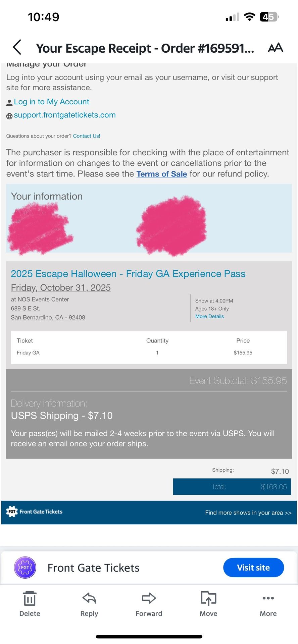The image size is (298, 644).
Task: Open the Terms of Sale link
Action: [161, 174]
